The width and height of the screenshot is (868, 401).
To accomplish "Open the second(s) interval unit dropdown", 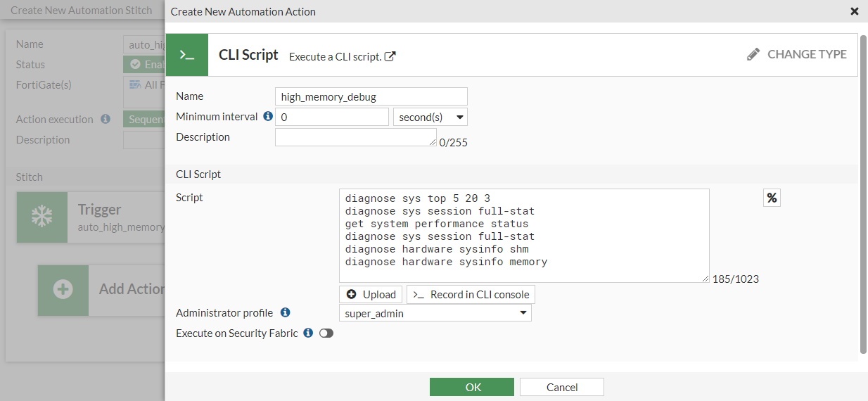I will pyautogui.click(x=430, y=117).
